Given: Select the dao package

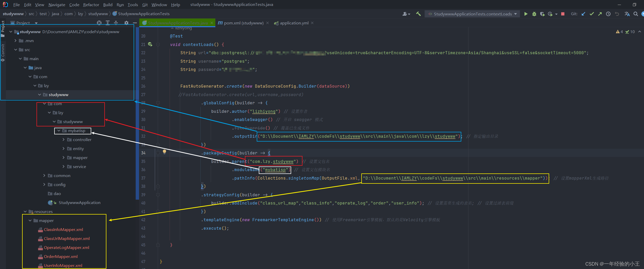Looking at the screenshot, I should coord(57,193).
